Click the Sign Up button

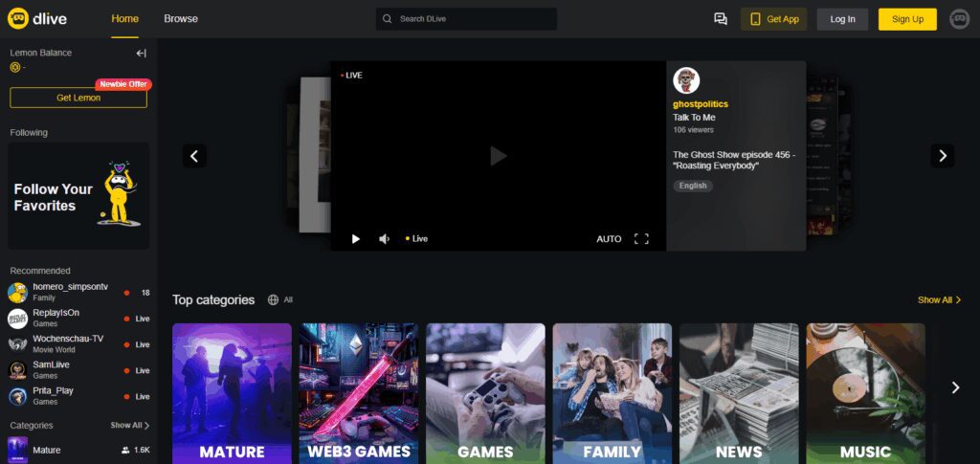[907, 19]
